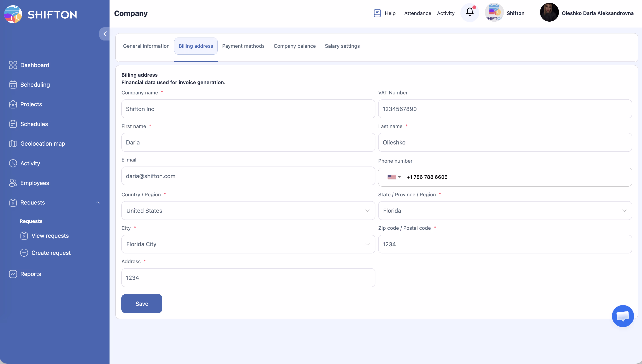Collapse the sidebar with arrow button
This screenshot has height=364, width=642.
point(105,34)
